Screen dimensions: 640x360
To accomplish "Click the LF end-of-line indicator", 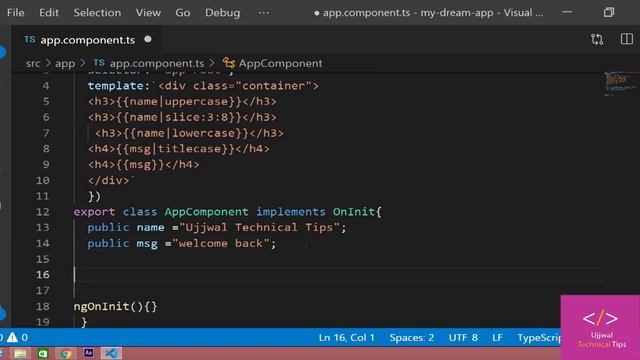I will [x=497, y=338].
